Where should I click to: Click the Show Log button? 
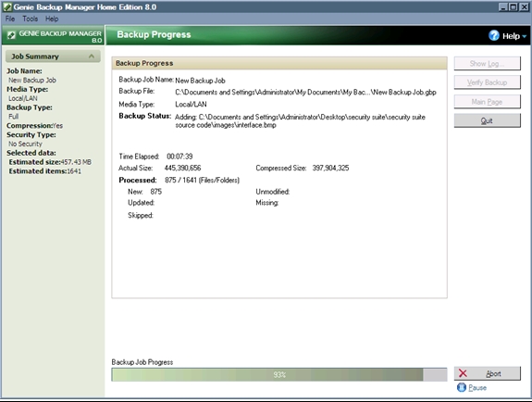point(487,64)
